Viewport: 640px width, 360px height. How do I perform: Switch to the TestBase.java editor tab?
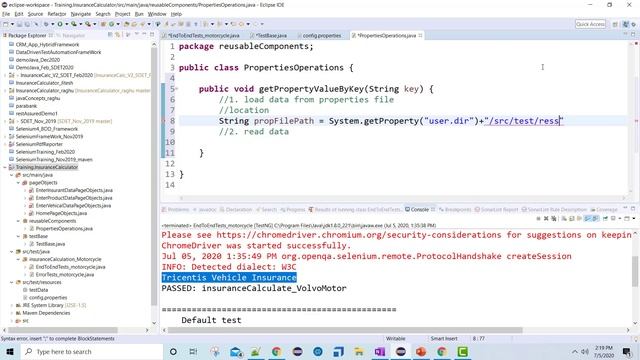(x=269, y=36)
